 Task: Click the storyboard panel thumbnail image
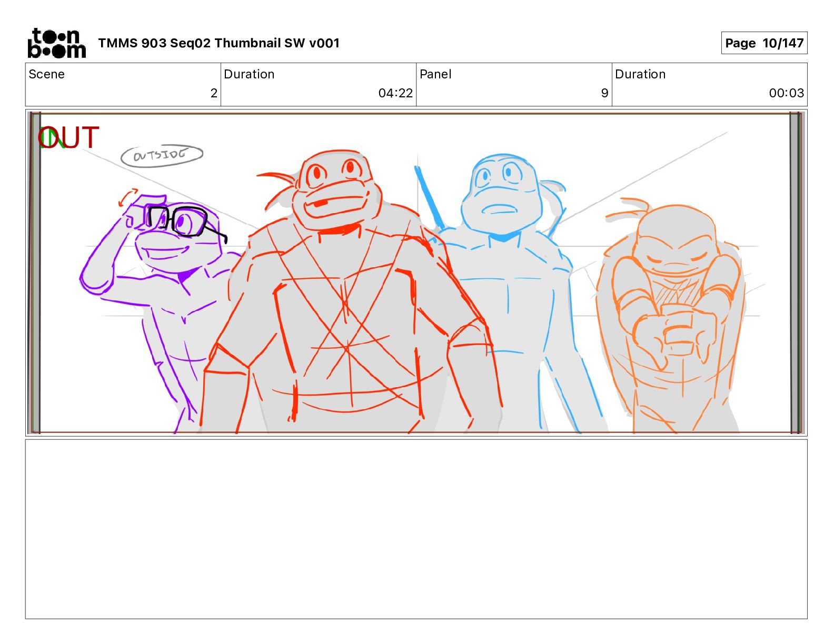tap(416, 273)
